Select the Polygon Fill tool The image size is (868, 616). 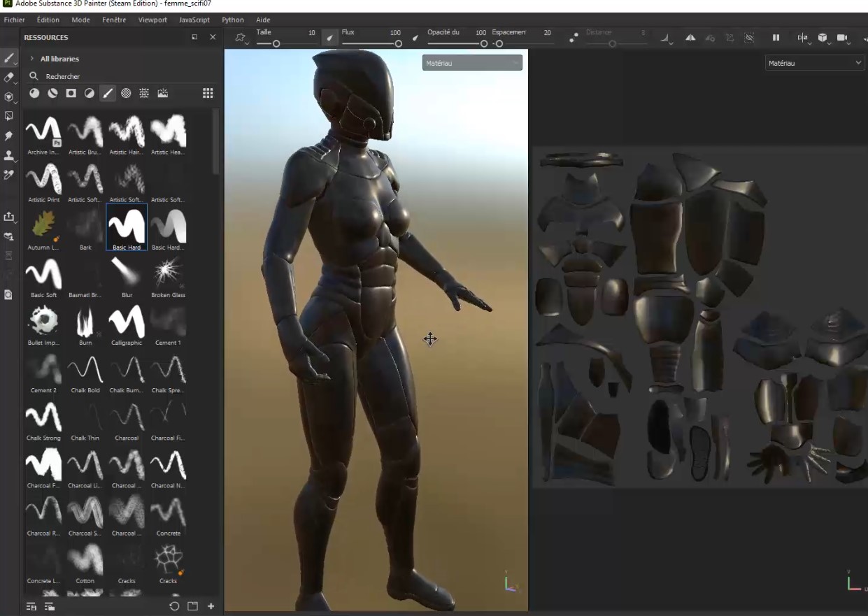point(9,116)
